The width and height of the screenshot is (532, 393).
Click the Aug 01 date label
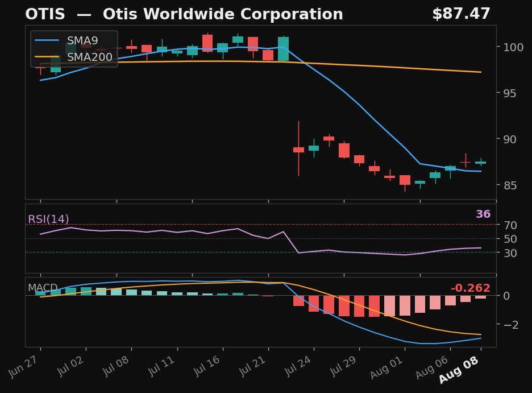[387, 367]
